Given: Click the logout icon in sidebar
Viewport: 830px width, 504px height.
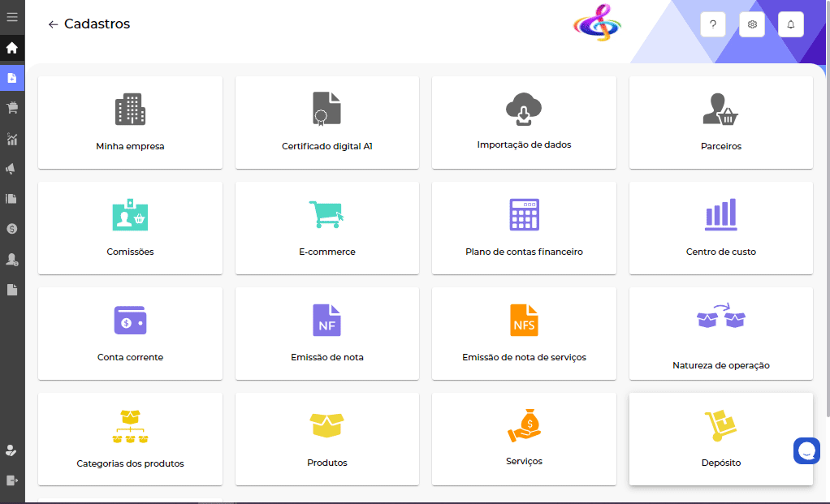Looking at the screenshot, I should point(12,480).
